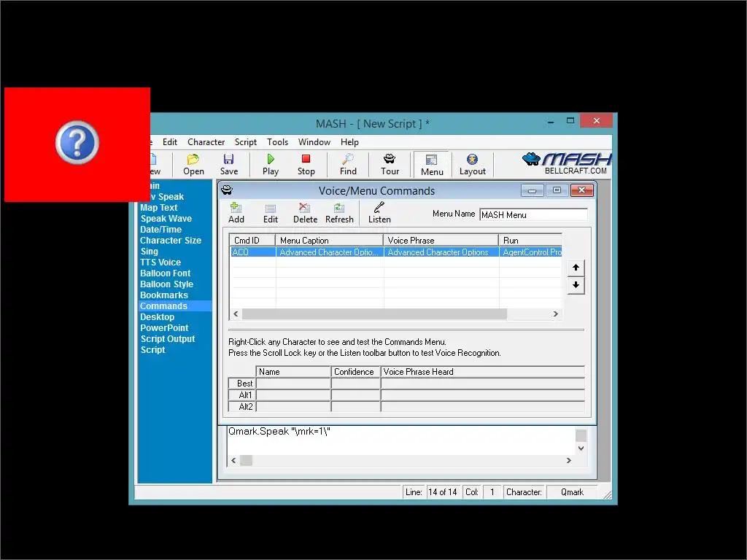Move command down with the arrow button
Screen dimensions: 747x560
point(576,285)
